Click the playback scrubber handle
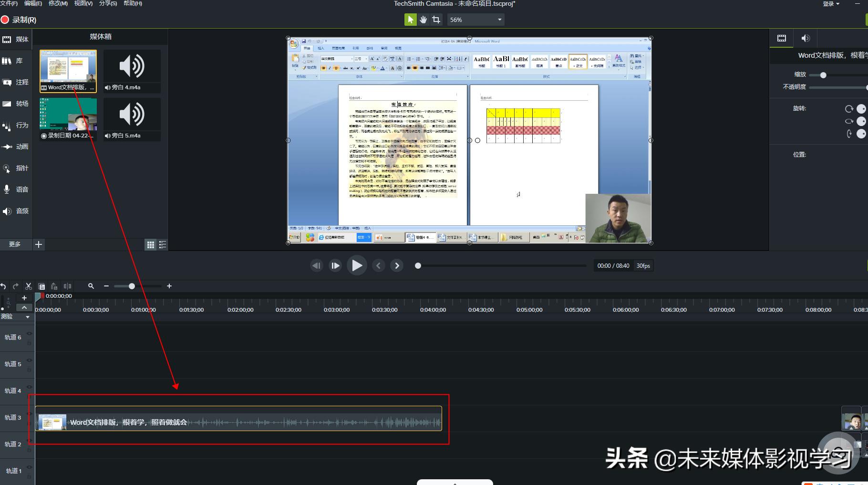The width and height of the screenshot is (868, 485). click(418, 266)
